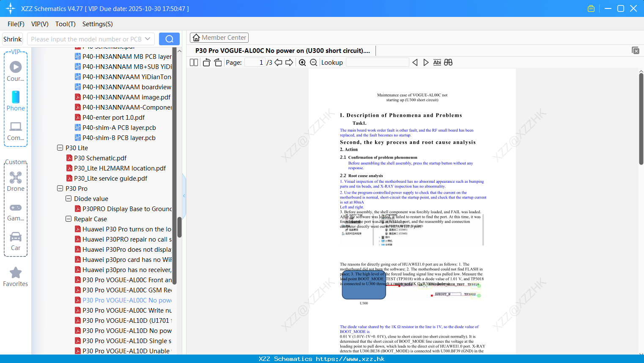Open P30 Pro VOGUE-AL00C GSM case

pos(123,290)
